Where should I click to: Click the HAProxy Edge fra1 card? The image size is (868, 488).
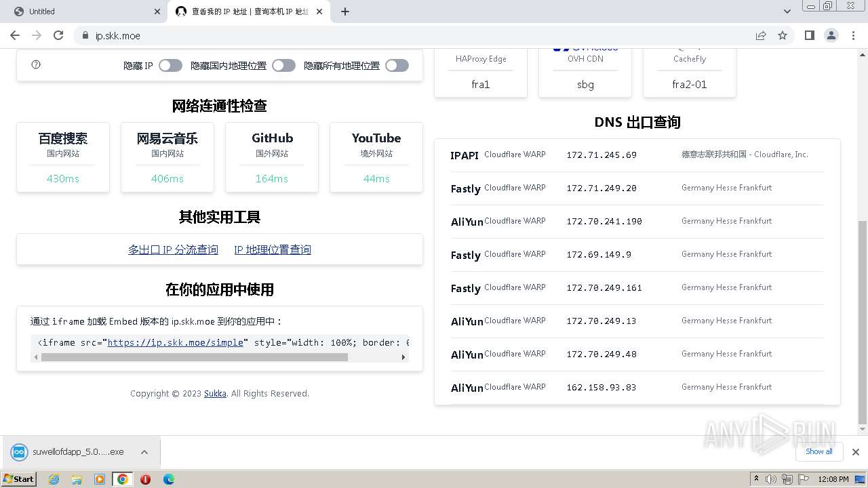tap(481, 72)
